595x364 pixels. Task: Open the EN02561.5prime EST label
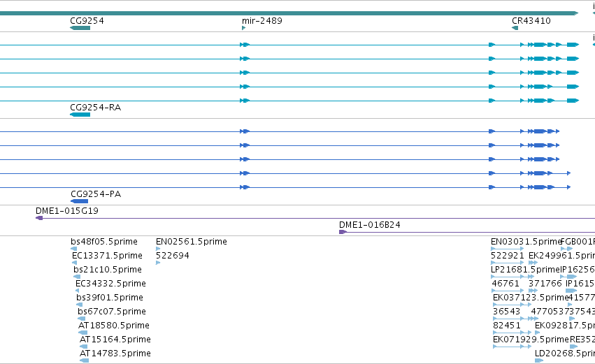[192, 242]
